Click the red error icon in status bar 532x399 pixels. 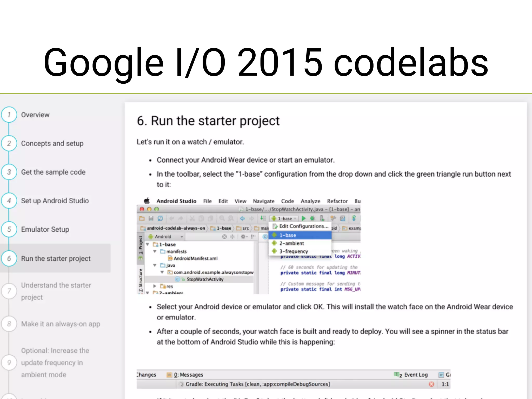click(431, 384)
